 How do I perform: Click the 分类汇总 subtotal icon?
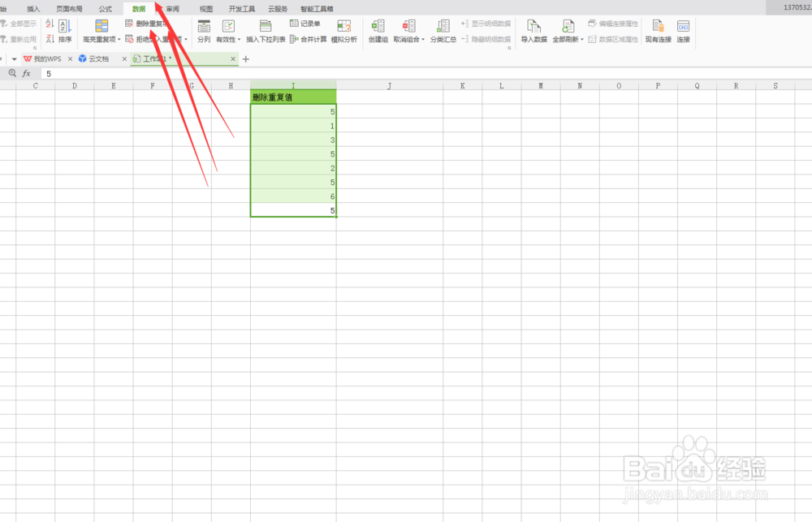pyautogui.click(x=443, y=27)
